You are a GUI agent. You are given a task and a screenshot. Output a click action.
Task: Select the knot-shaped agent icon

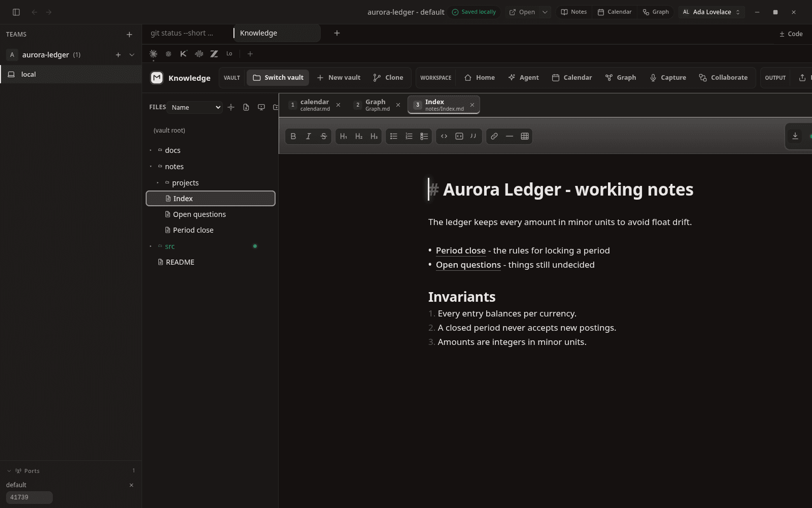point(168,54)
